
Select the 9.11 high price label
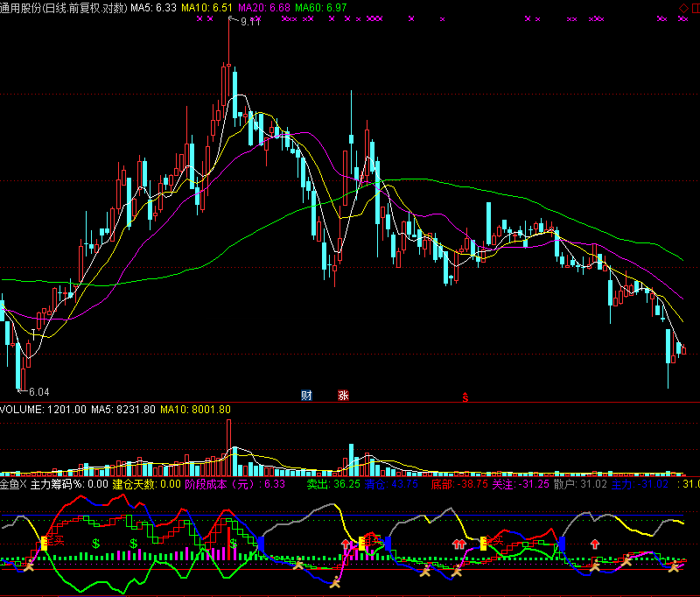250,21
